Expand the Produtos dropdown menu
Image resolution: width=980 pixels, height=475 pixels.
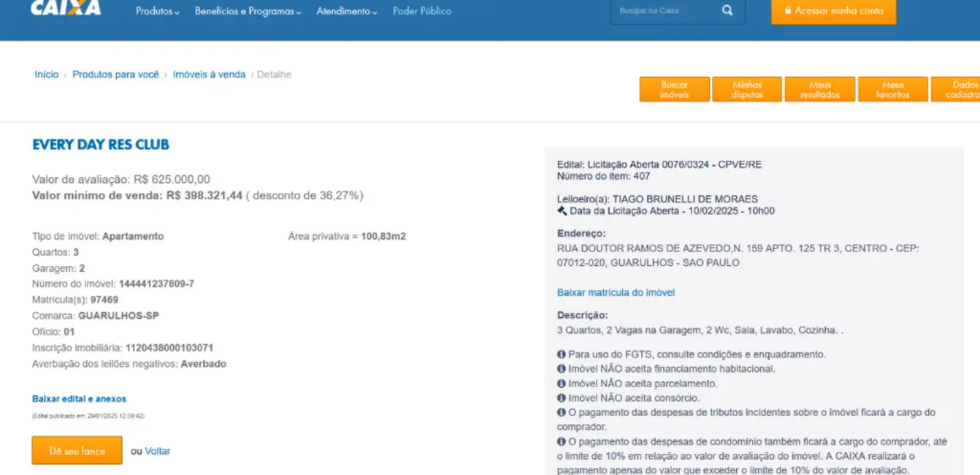157,11
